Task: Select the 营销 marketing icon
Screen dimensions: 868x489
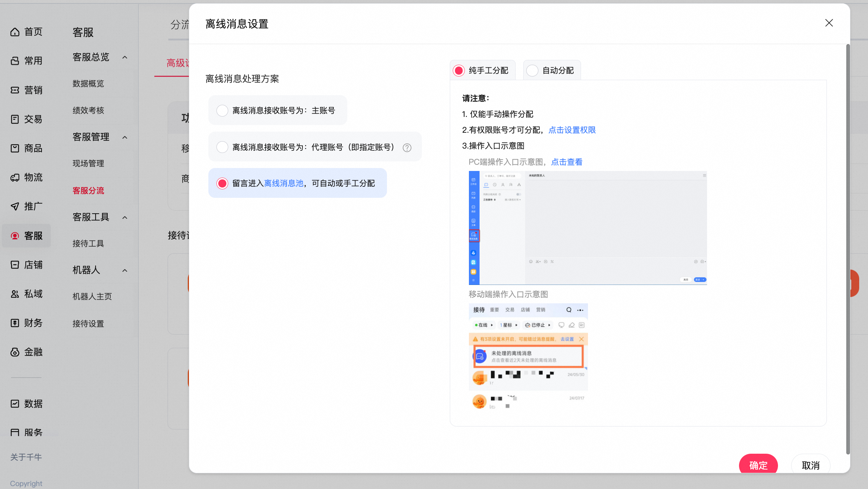Action: (15, 90)
